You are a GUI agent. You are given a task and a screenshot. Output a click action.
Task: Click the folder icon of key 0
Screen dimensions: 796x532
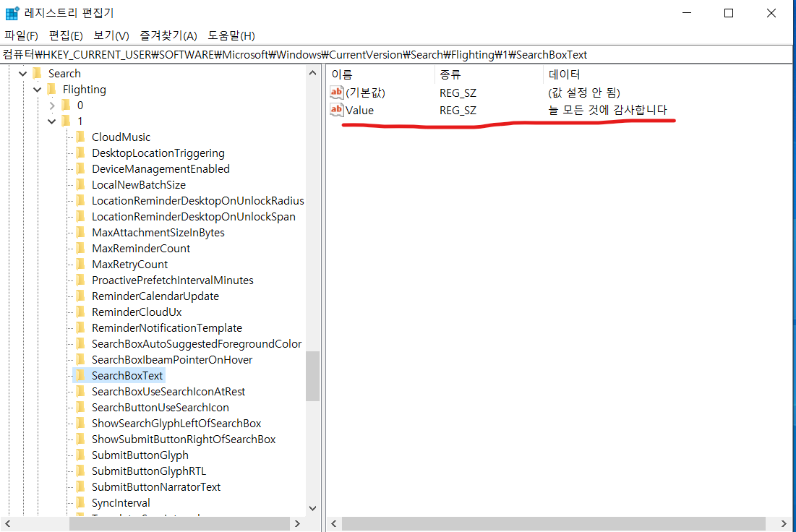tap(66, 105)
